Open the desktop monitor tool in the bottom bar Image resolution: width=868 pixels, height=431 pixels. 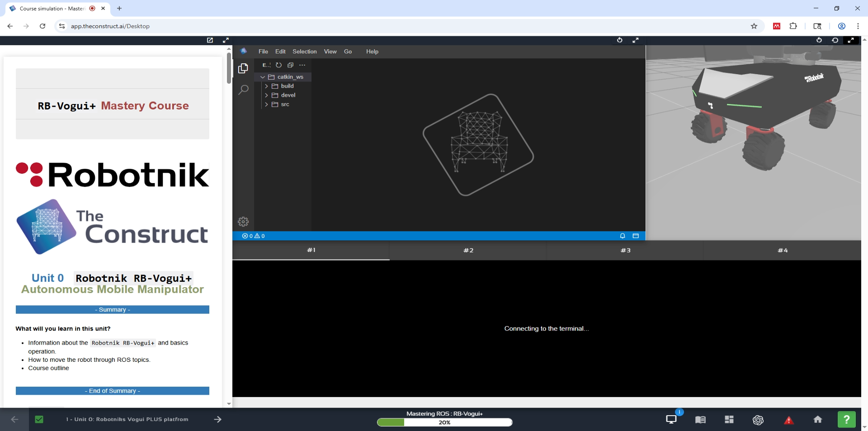pyautogui.click(x=671, y=419)
